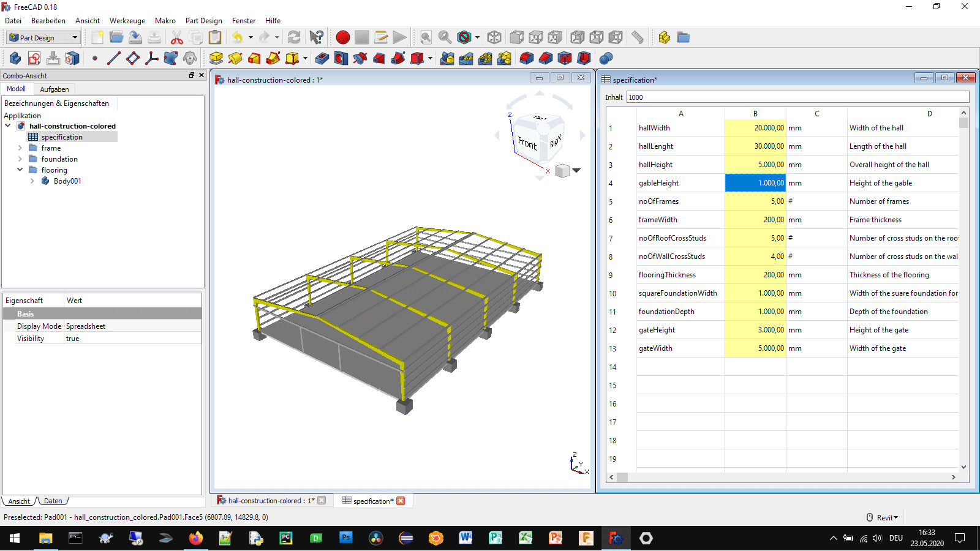Click the Refresh recompute icon
The height and width of the screenshot is (551, 980).
pyautogui.click(x=294, y=38)
